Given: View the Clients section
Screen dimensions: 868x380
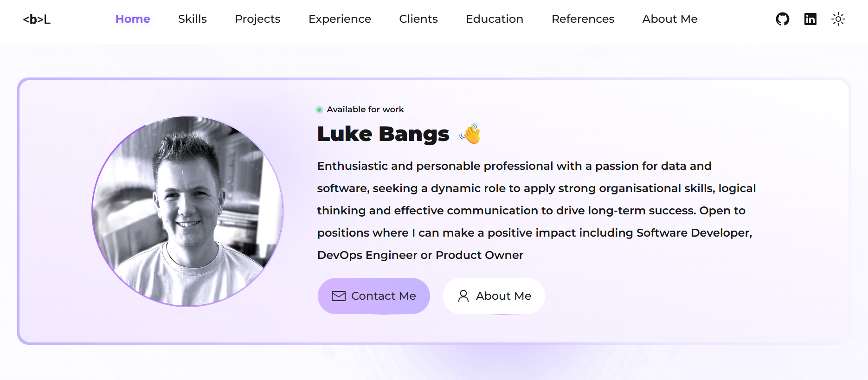Looking at the screenshot, I should point(418,19).
